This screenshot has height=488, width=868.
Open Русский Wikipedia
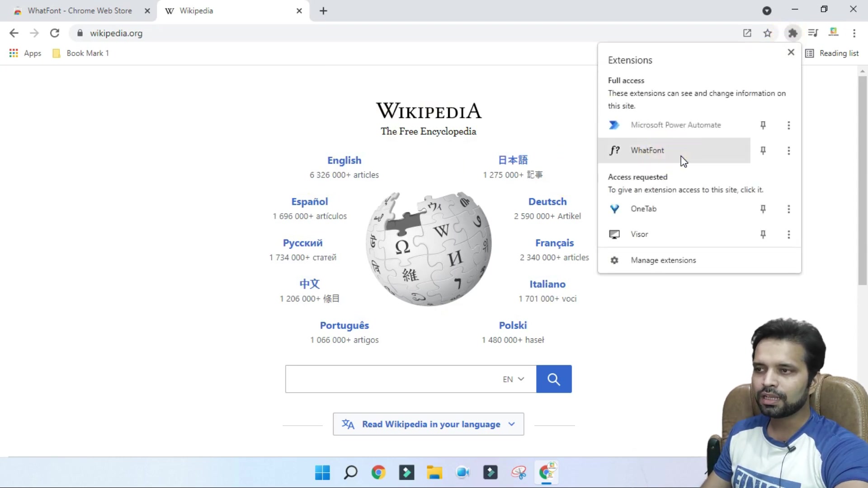coord(303,243)
